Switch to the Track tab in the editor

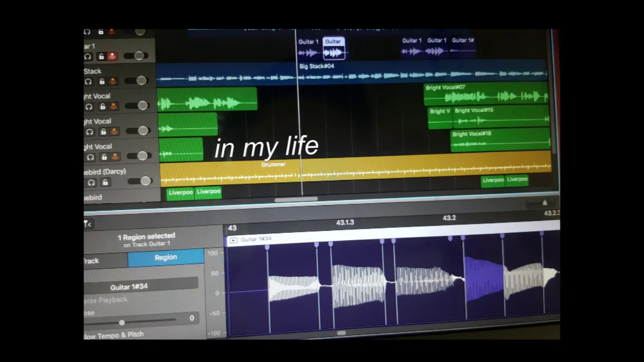(105, 260)
